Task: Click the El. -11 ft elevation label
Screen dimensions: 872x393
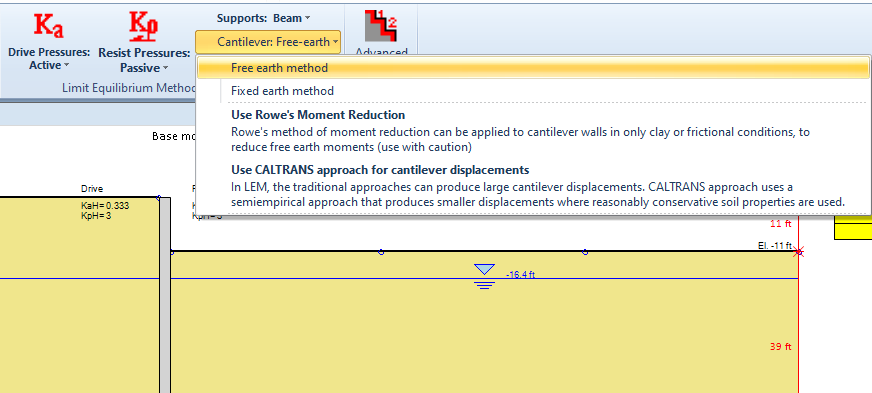Action: (x=775, y=246)
